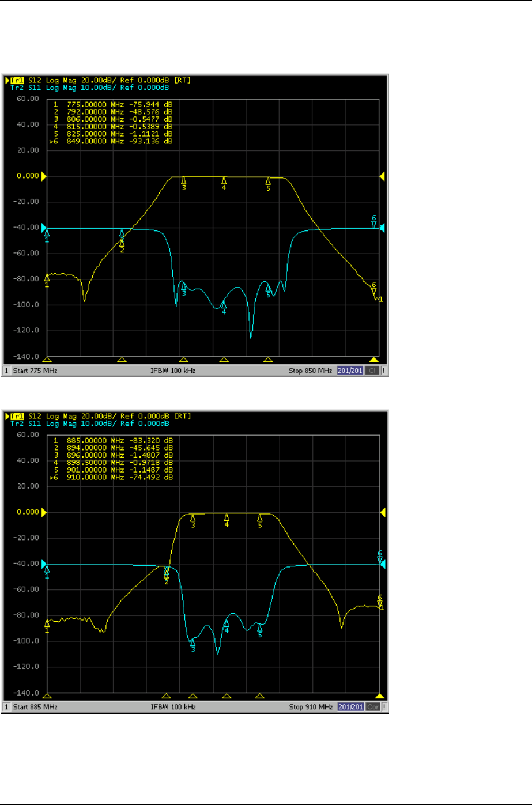Click Stop 910 MHz field in lower status bar

tap(310, 706)
